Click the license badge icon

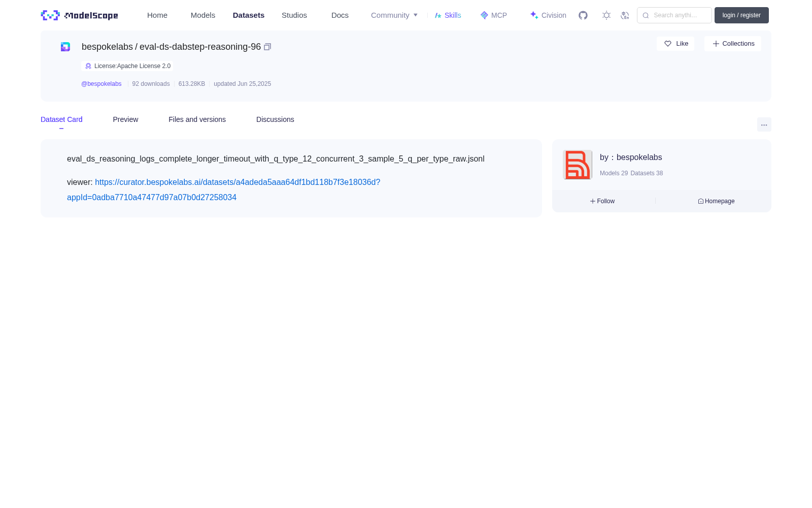pyautogui.click(x=88, y=66)
